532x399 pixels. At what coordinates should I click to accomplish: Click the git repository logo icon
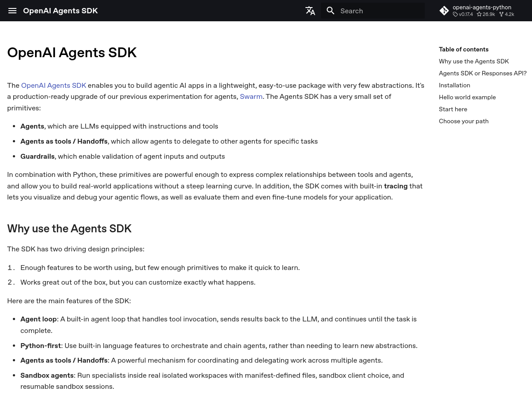click(444, 11)
